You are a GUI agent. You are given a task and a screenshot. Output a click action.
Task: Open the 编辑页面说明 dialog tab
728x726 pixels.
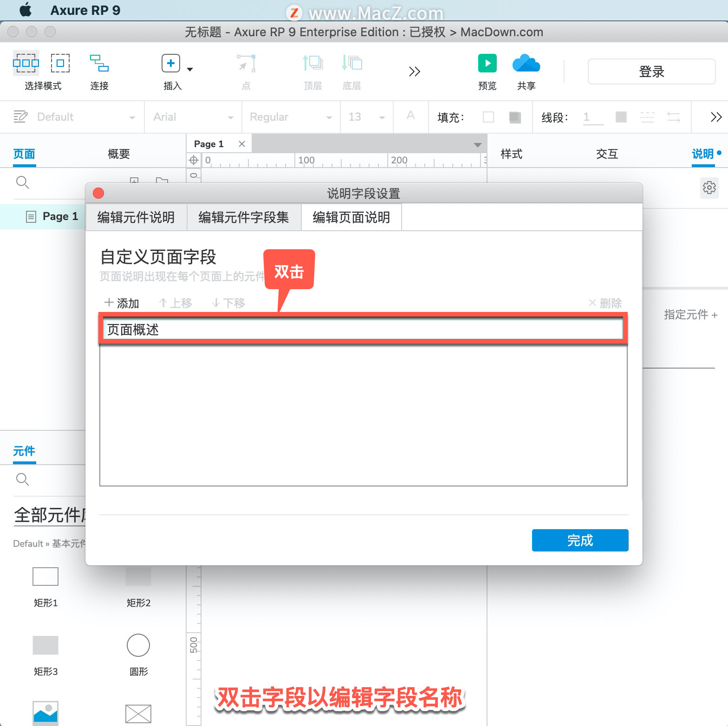point(351,217)
